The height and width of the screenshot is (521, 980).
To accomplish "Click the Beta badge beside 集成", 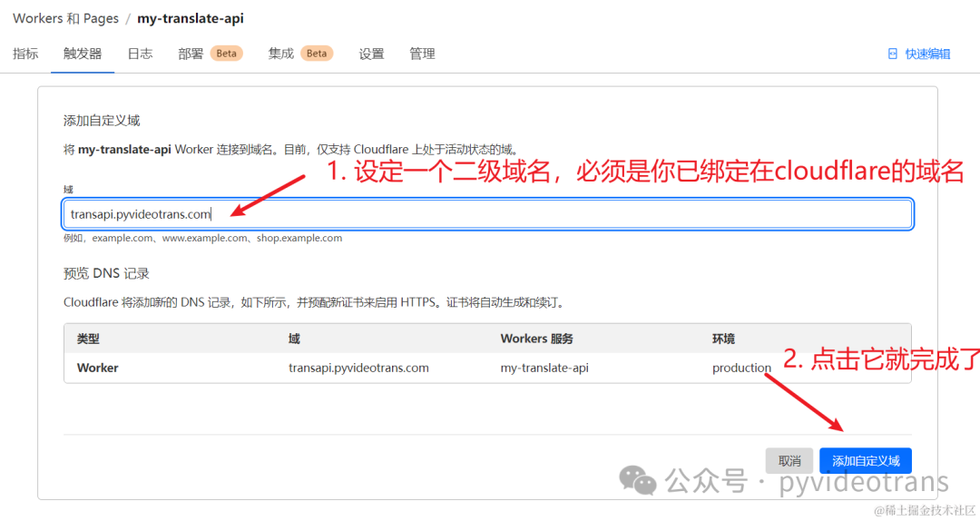I will (317, 54).
